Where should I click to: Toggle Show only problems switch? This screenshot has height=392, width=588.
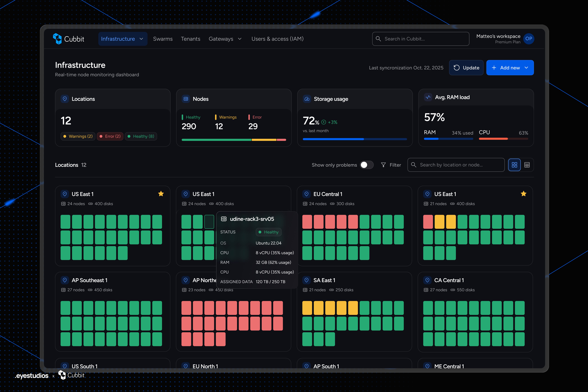click(x=367, y=165)
